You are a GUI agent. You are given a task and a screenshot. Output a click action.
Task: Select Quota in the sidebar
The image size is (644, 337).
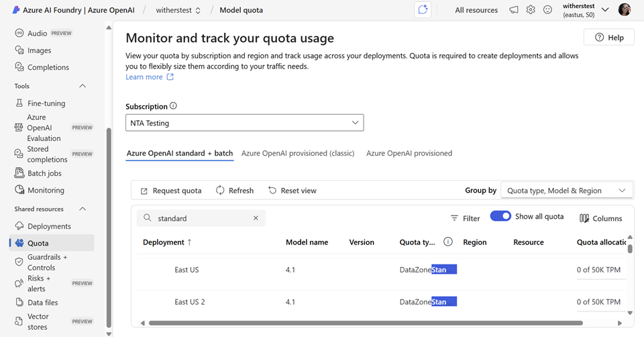tap(52, 243)
